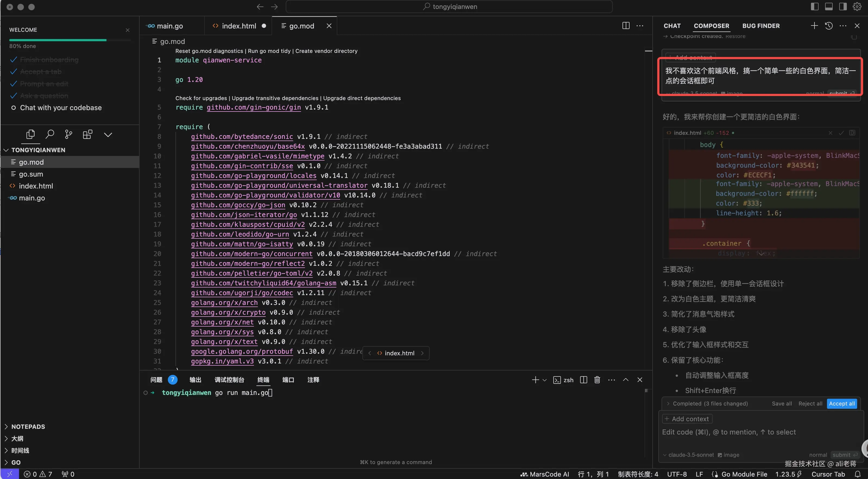Switch to the BUG FINDER tab
Screen dimensions: 868x479
point(761,25)
